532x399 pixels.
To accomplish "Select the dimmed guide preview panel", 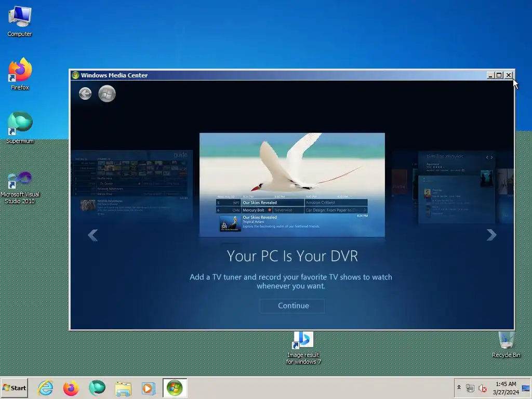I will coord(131,185).
